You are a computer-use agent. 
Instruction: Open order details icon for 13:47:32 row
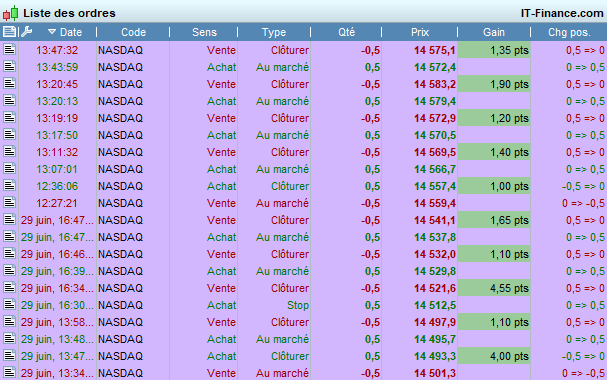click(x=9, y=50)
